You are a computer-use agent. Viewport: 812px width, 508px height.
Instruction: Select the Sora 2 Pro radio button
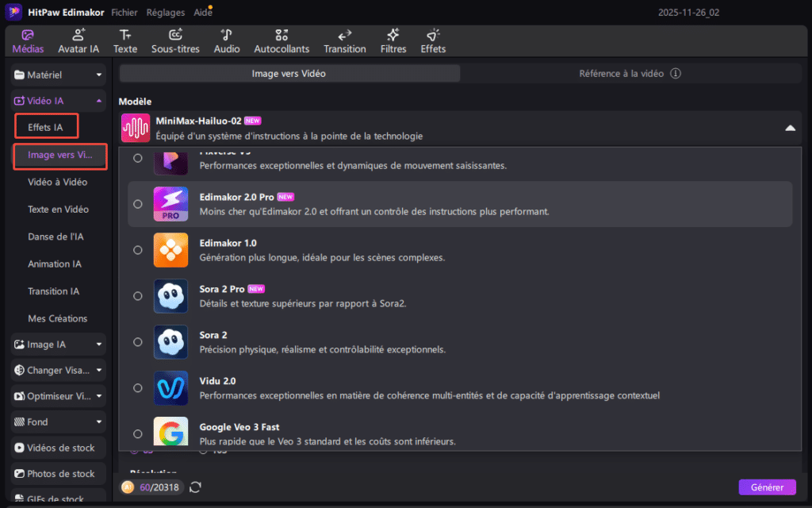click(x=138, y=296)
